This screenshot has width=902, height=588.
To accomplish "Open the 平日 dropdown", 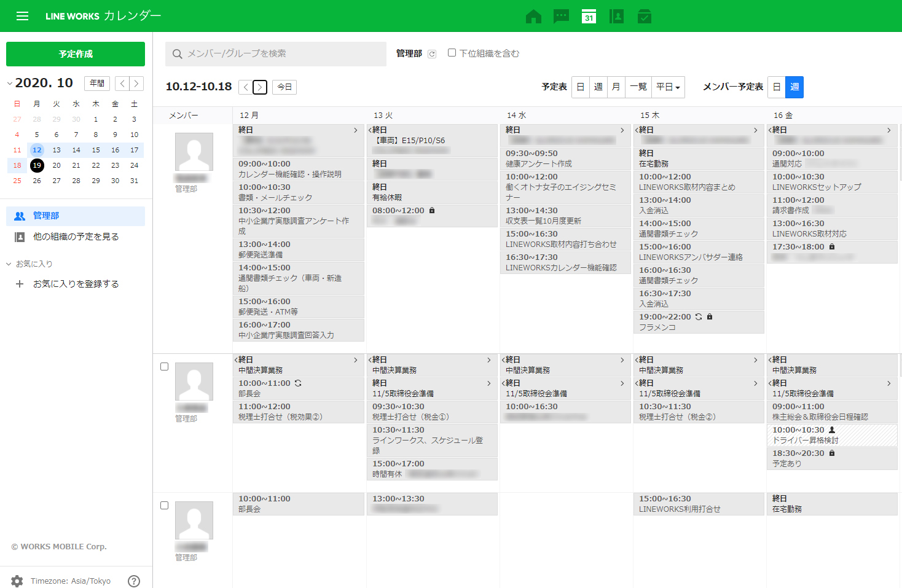I will 668,87.
